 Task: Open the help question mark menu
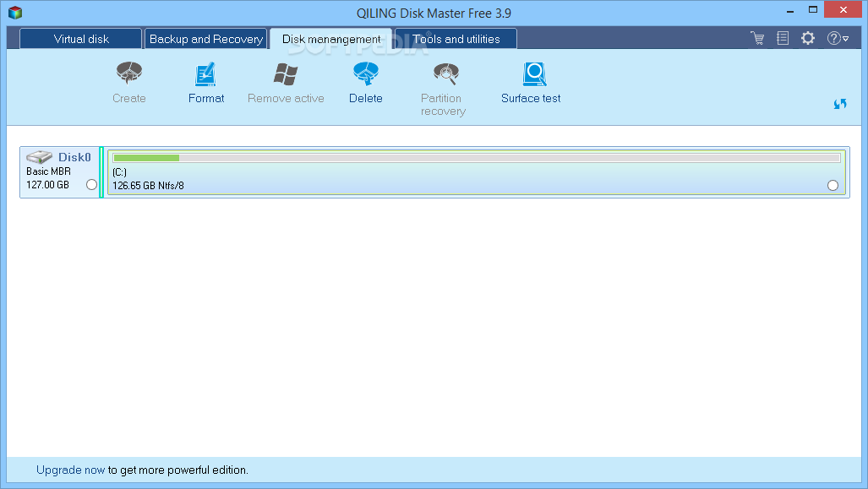tap(838, 38)
